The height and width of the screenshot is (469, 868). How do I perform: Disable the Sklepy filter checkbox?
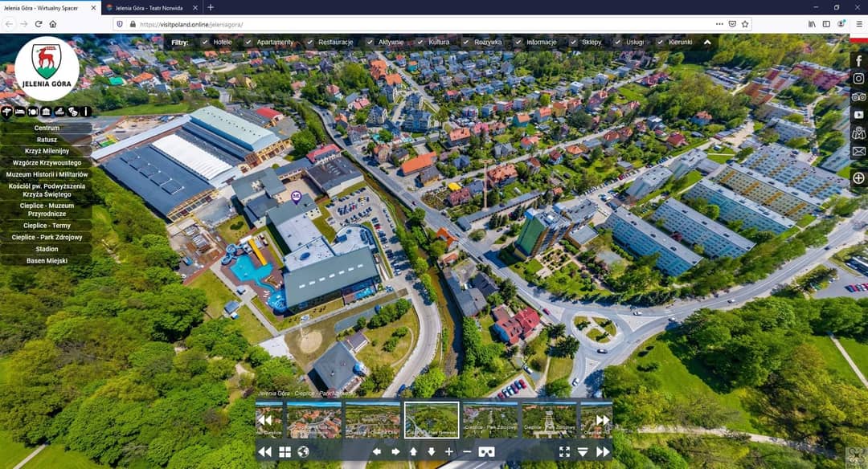pos(573,42)
